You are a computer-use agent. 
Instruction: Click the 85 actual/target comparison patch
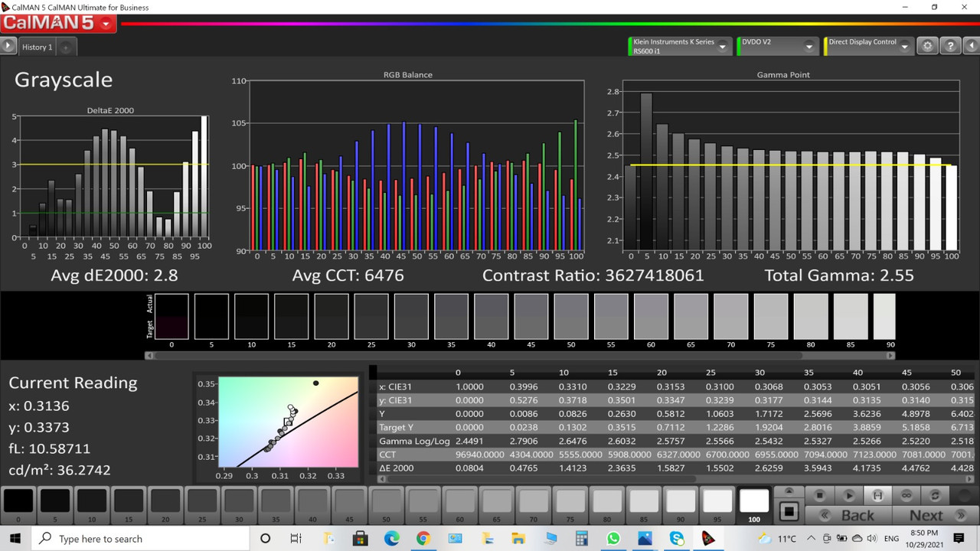click(850, 316)
